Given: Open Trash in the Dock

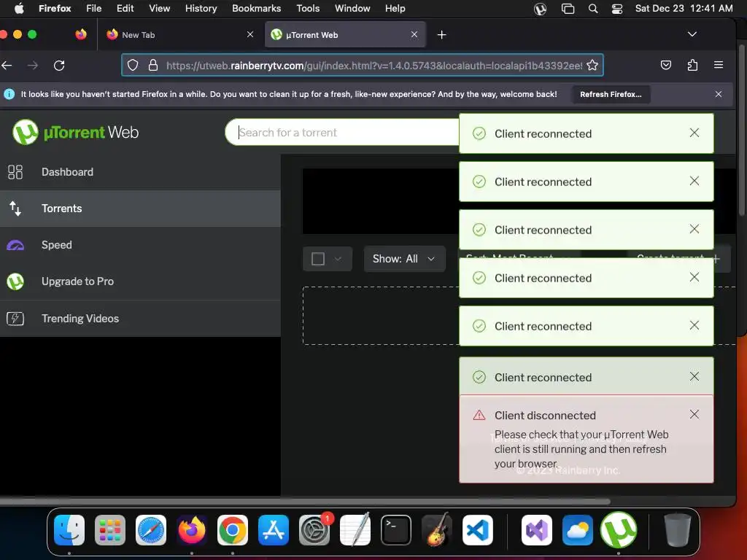Looking at the screenshot, I should click(x=677, y=530).
